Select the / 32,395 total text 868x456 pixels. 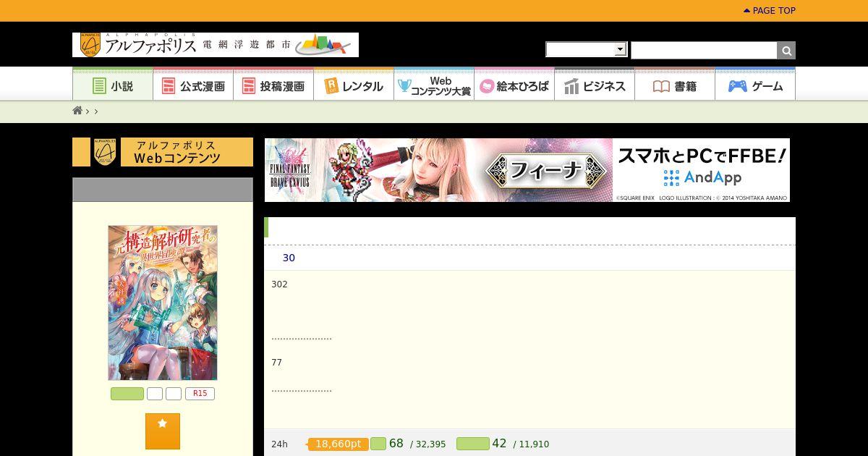click(x=428, y=444)
